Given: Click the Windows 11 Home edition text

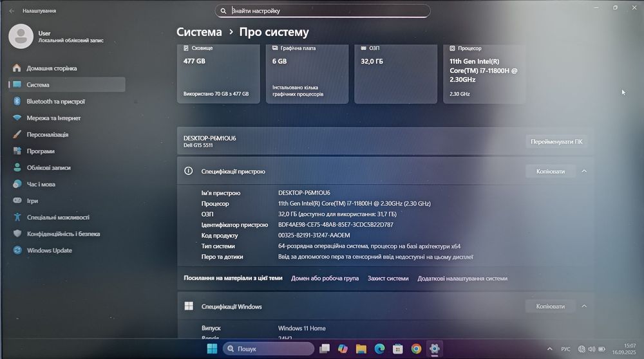Looking at the screenshot, I should click(302, 328).
